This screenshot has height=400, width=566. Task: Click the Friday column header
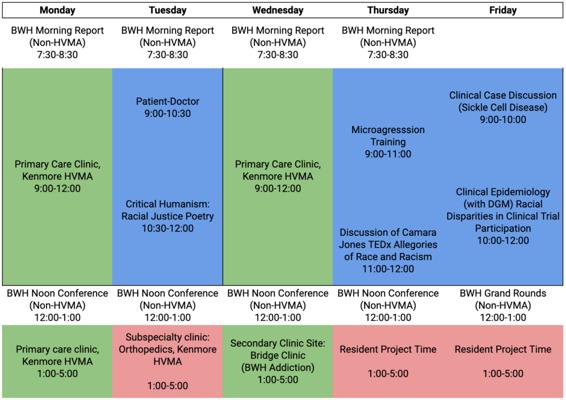(503, 10)
